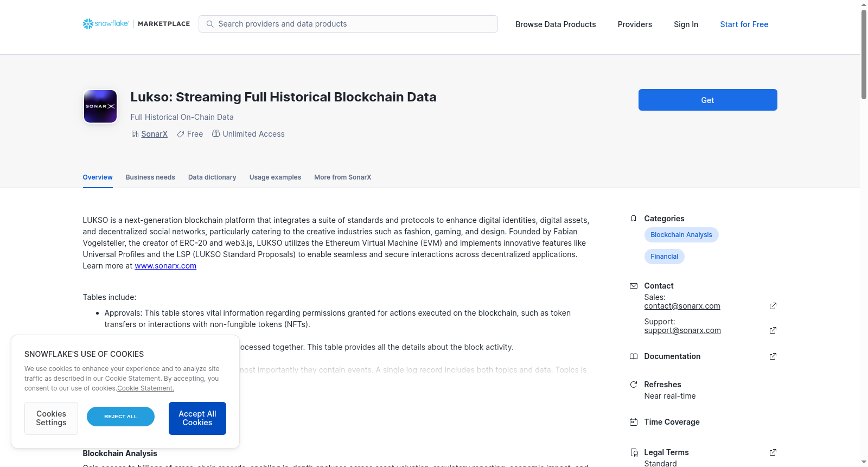Click the calendar icon beside Time Coverage

(x=634, y=422)
